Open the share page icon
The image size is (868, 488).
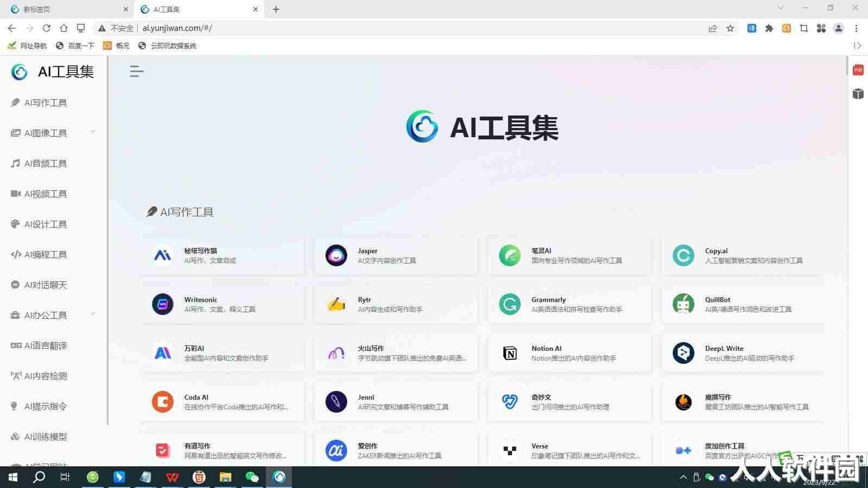(x=713, y=28)
